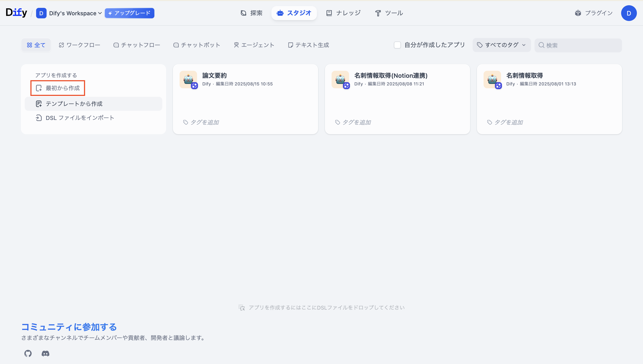Click the アップグレード upgrade button
This screenshot has height=364, width=643.
tap(129, 13)
